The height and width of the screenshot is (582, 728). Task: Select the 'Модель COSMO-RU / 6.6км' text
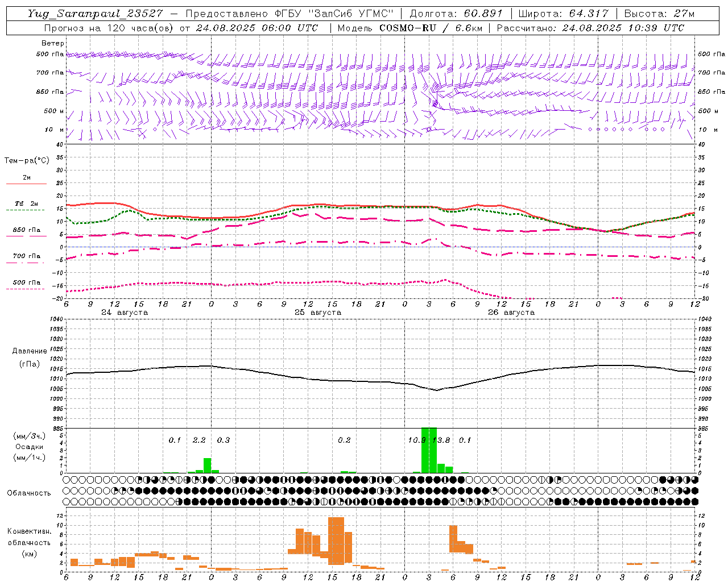[409, 28]
